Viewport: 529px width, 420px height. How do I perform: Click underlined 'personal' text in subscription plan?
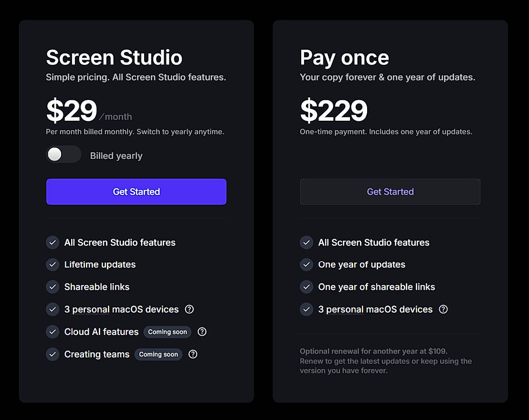coord(91,309)
